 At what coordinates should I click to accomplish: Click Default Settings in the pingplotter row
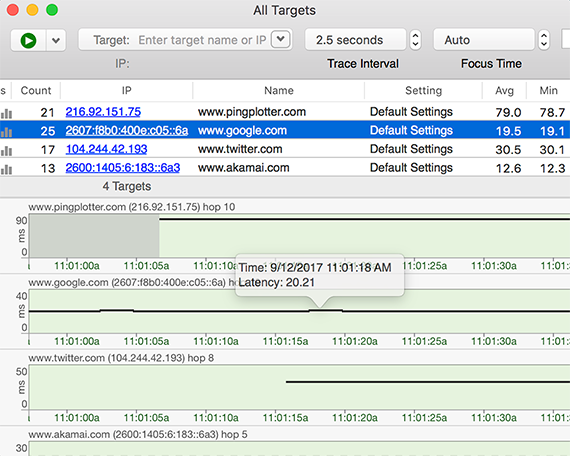(x=411, y=112)
